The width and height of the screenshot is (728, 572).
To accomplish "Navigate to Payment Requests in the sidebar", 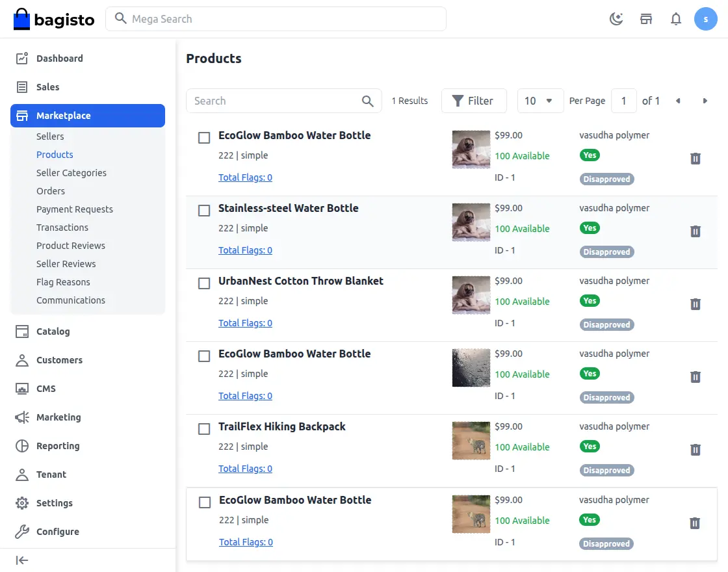I will (75, 209).
